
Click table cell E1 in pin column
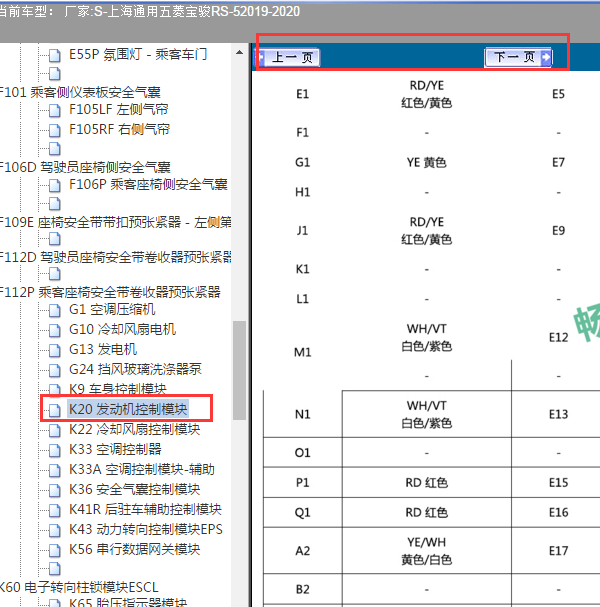pyautogui.click(x=302, y=94)
